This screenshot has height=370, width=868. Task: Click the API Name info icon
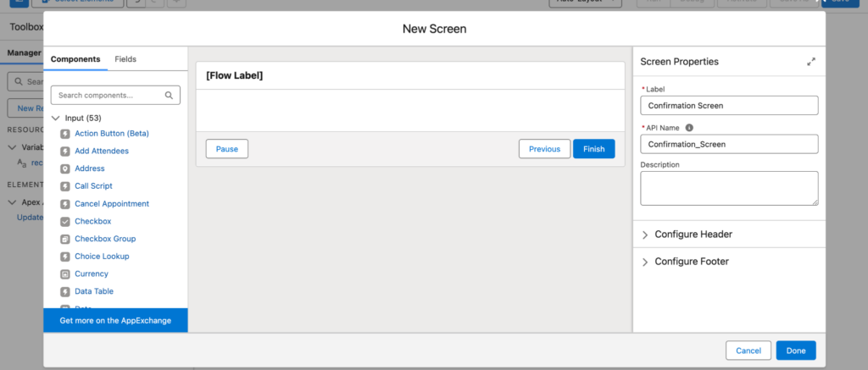click(689, 128)
